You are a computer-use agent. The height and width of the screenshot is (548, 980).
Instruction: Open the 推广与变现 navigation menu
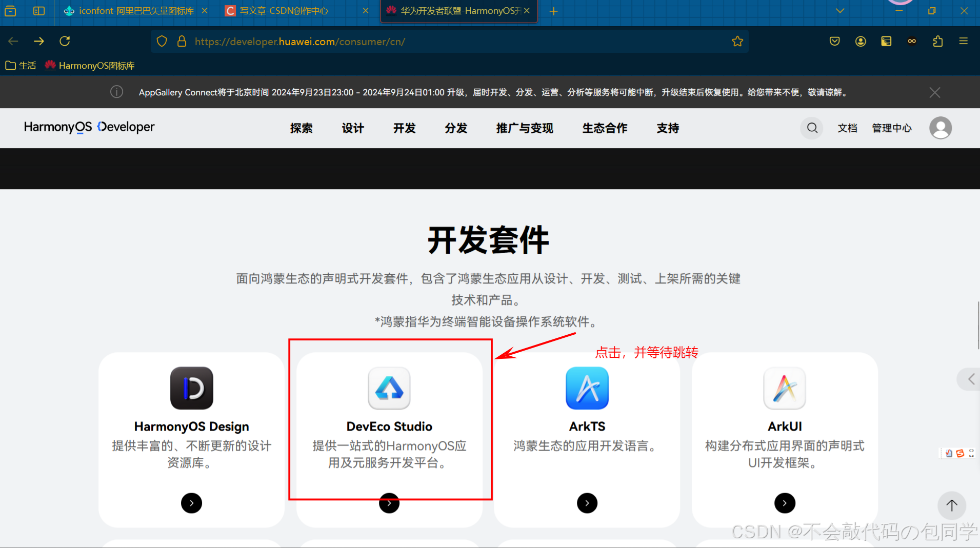525,128
